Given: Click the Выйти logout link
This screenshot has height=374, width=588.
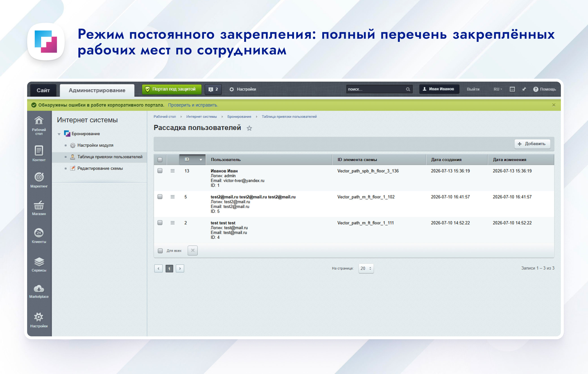Looking at the screenshot, I should 473,89.
